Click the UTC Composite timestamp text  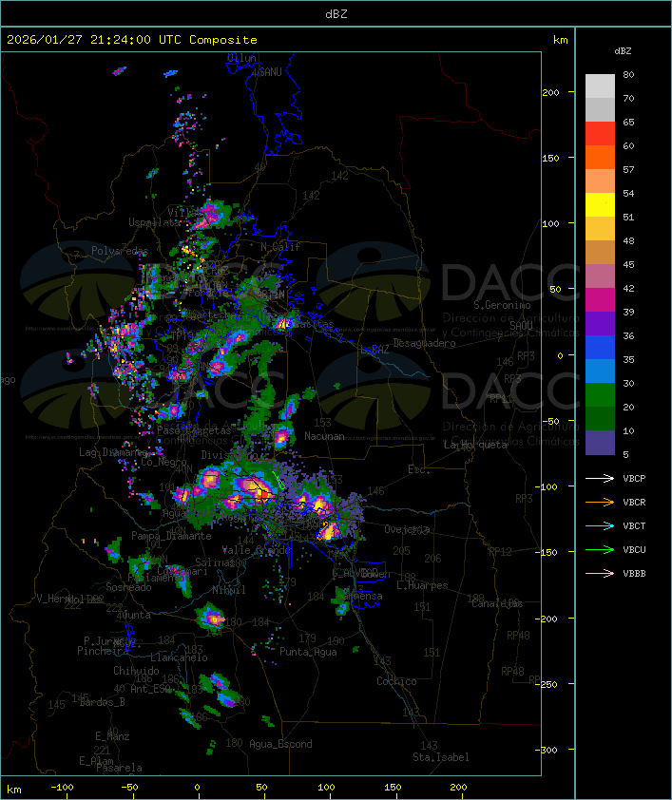[132, 40]
